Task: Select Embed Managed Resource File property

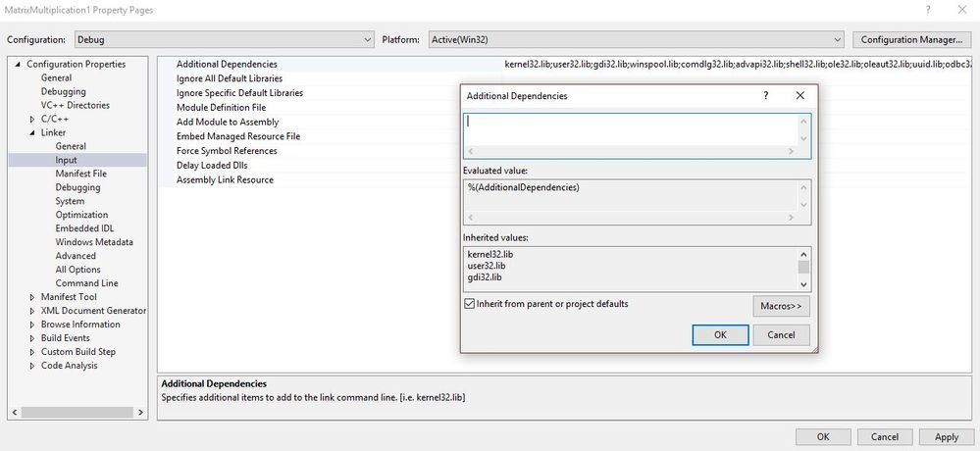Action: (x=238, y=136)
